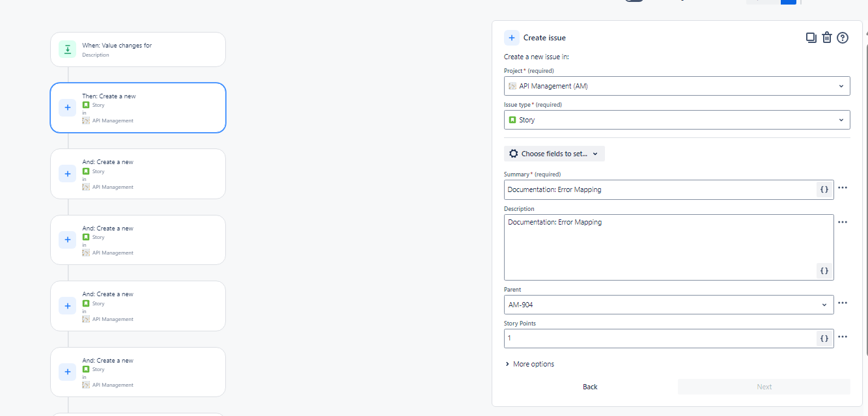Open more actions ellipsis next to Summary

(x=843, y=187)
